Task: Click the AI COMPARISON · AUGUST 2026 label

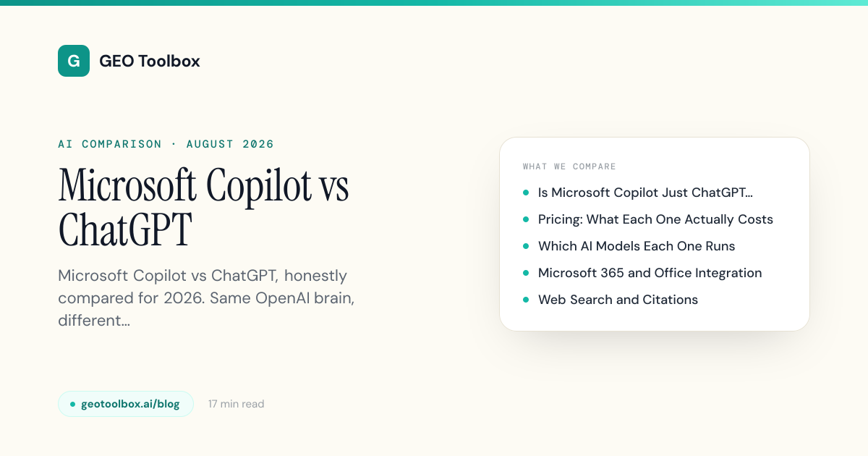Action: [x=166, y=144]
